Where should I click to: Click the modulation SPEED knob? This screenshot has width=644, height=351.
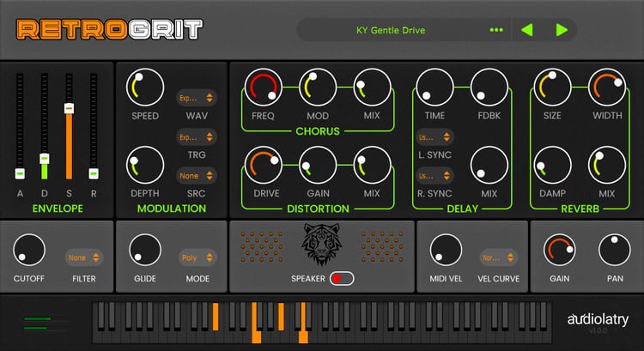pyautogui.click(x=145, y=88)
